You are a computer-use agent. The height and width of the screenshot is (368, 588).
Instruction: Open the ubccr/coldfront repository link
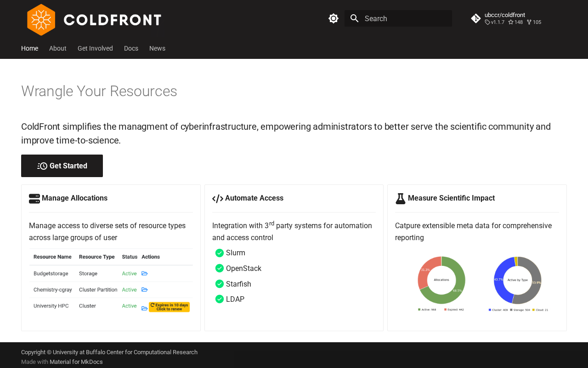coord(505,15)
